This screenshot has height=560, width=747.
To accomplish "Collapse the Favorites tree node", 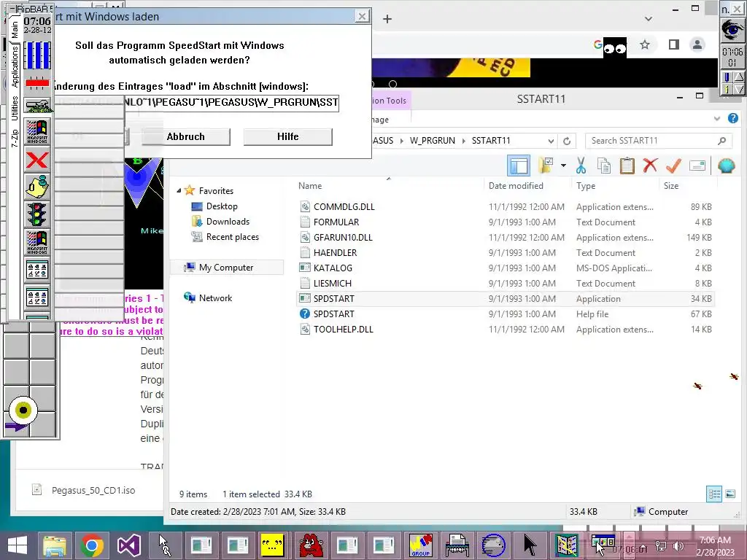I will [x=179, y=190].
